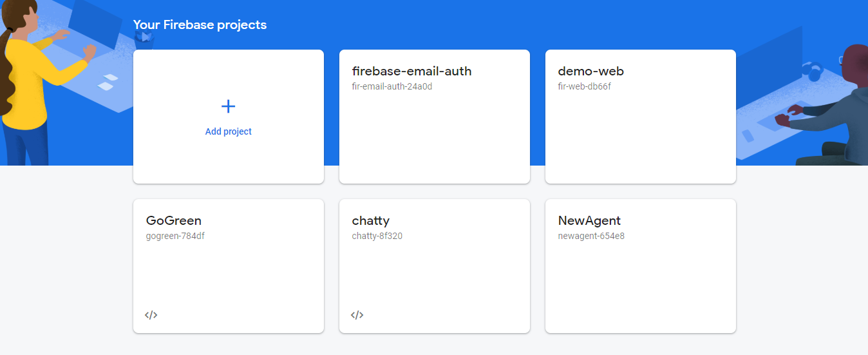The image size is (868, 355).
Task: Open the chatty project title
Action: tap(371, 220)
